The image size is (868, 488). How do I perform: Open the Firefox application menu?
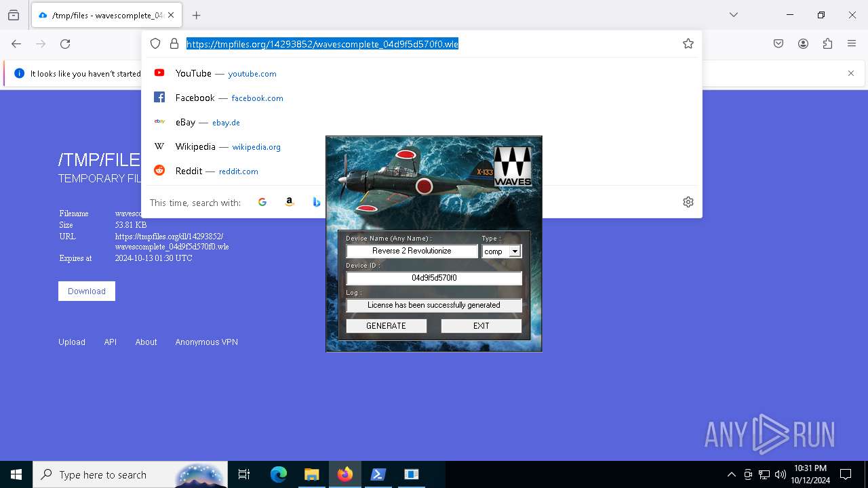tap(852, 44)
